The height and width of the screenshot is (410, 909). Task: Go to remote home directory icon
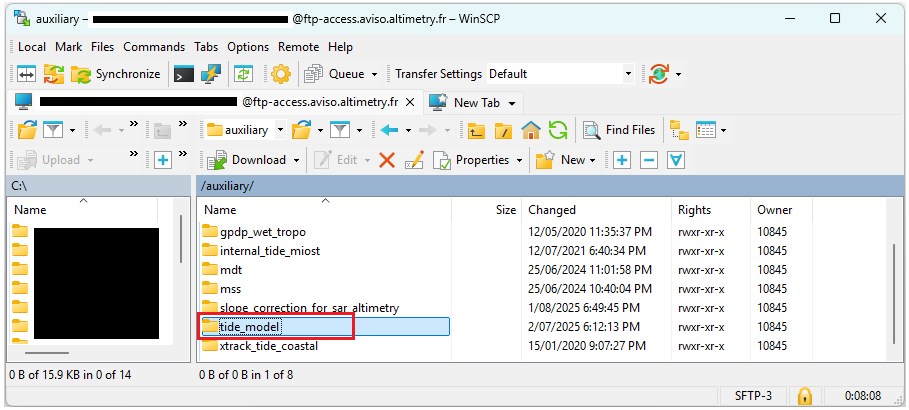tap(531, 130)
